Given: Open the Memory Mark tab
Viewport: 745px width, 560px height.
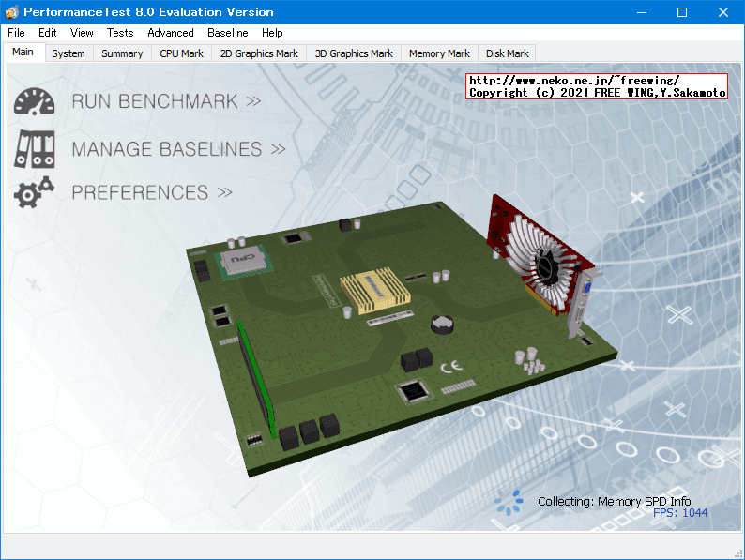Looking at the screenshot, I should point(439,53).
